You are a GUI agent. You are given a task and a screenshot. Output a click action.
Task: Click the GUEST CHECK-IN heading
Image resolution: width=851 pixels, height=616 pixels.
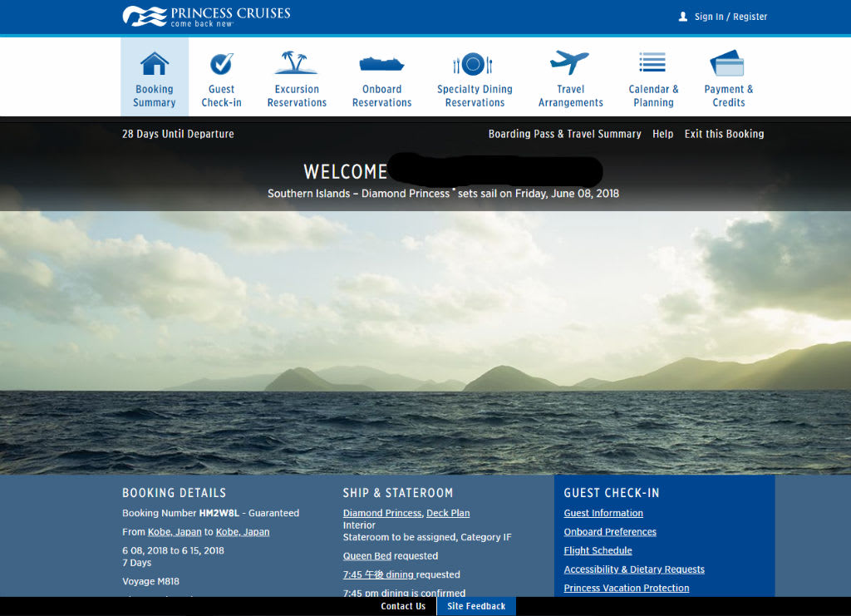612,493
